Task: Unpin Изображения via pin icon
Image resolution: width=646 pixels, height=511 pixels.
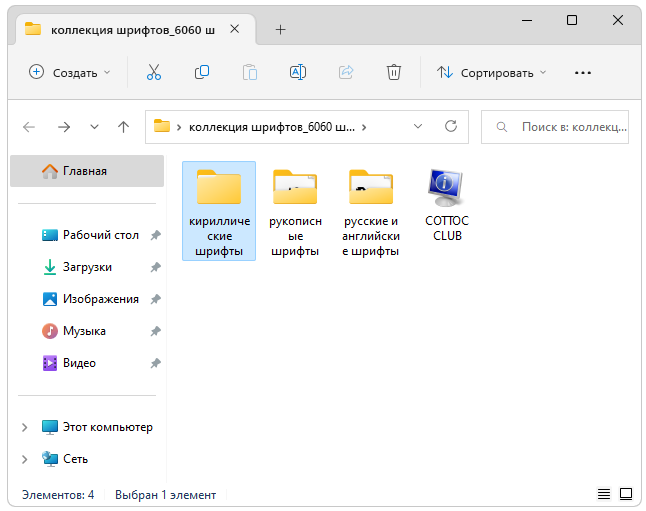Action: tap(155, 299)
